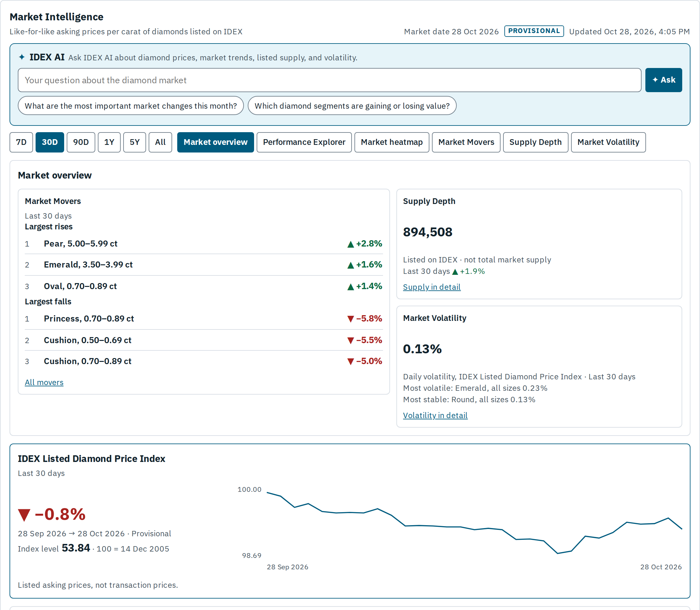This screenshot has height=610, width=700.
Task: Click the Cushion, 0.50–0.69 ct row
Action: [204, 340]
